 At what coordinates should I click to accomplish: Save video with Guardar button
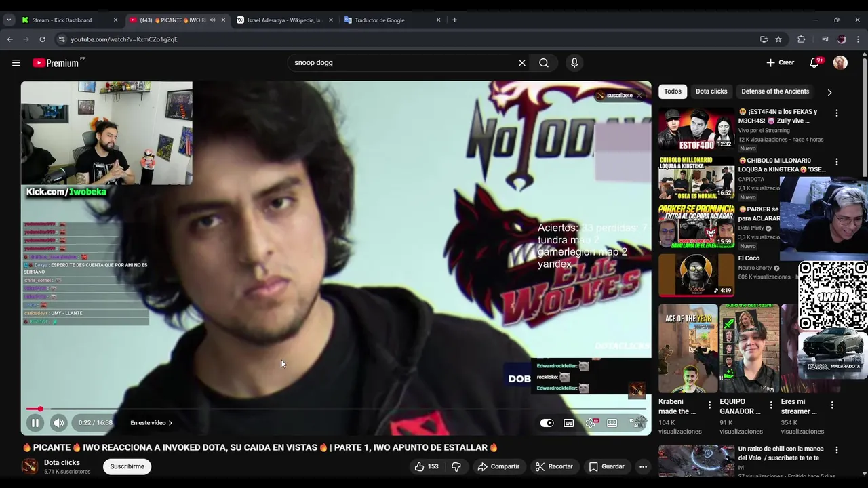[606, 466]
